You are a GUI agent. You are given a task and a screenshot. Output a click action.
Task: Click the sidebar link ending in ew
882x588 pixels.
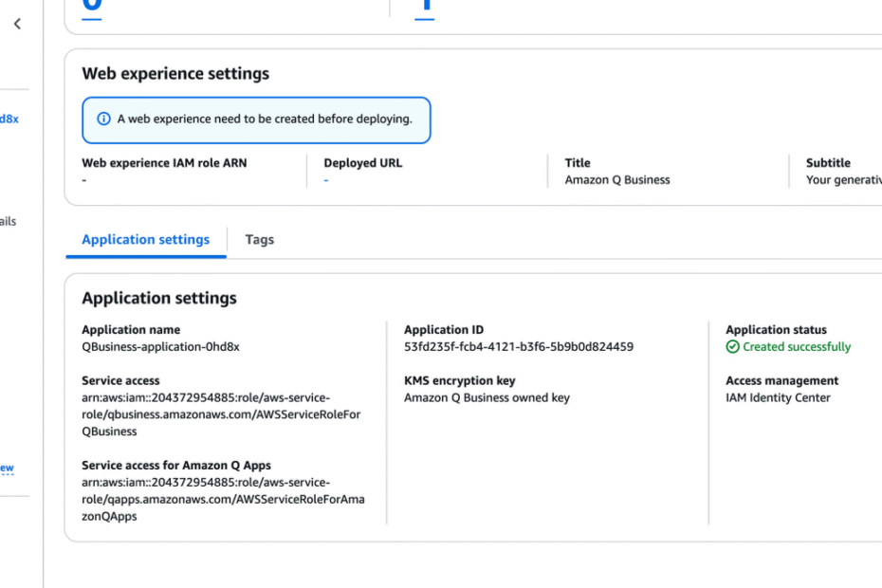pos(7,469)
